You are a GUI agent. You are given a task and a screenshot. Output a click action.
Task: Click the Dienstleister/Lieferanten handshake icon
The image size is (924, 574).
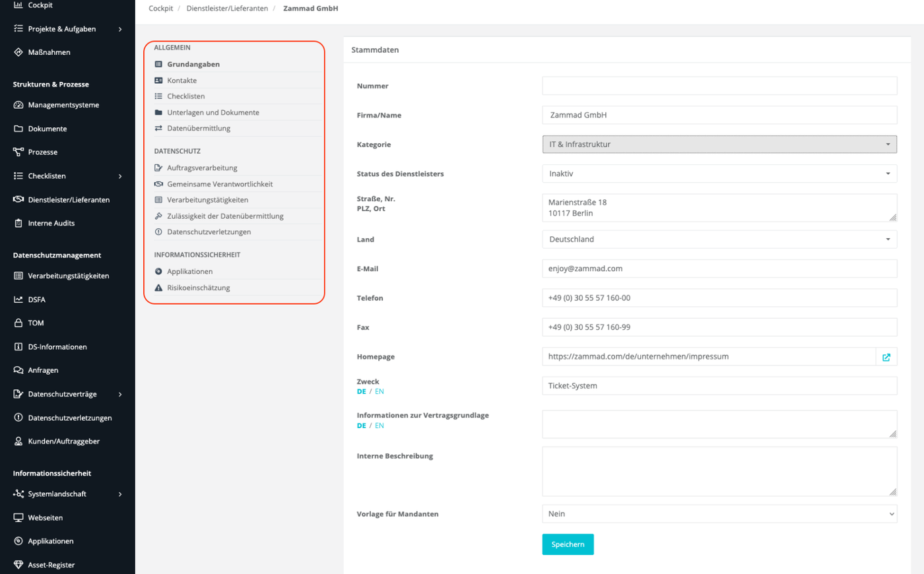(18, 199)
